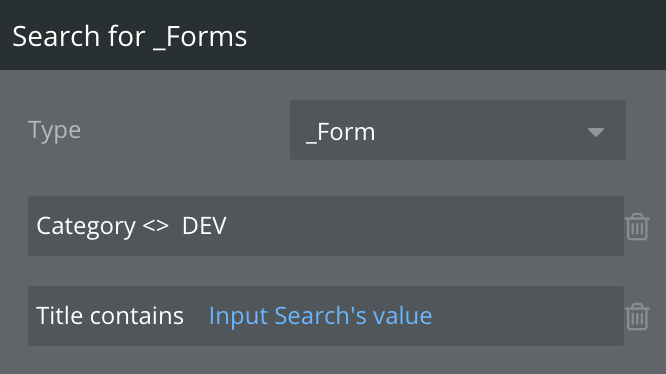Change the <> operator in Category constraint
This screenshot has width=666, height=374.
click(155, 225)
